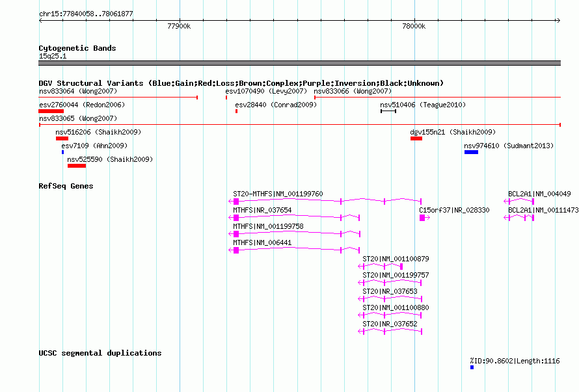Click the RefSeq Genes track title
The width and height of the screenshot is (579, 392).
pyautogui.click(x=66, y=186)
